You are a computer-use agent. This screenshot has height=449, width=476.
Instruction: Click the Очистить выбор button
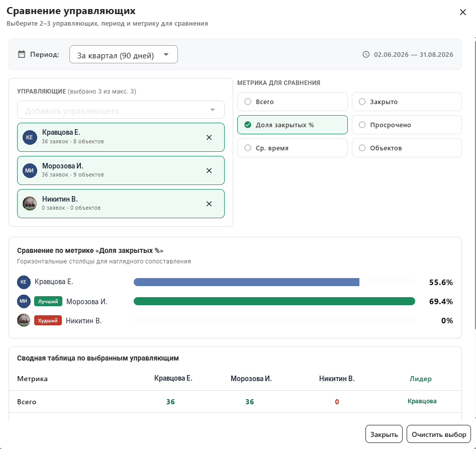439,434
